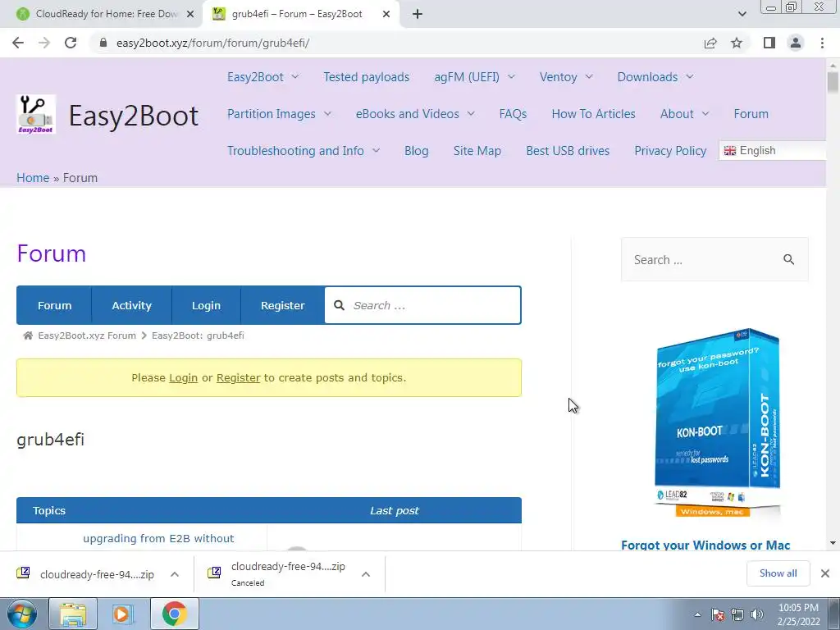Image resolution: width=840 pixels, height=630 pixels.
Task: Open options for canceled download item
Action: pyautogui.click(x=366, y=574)
